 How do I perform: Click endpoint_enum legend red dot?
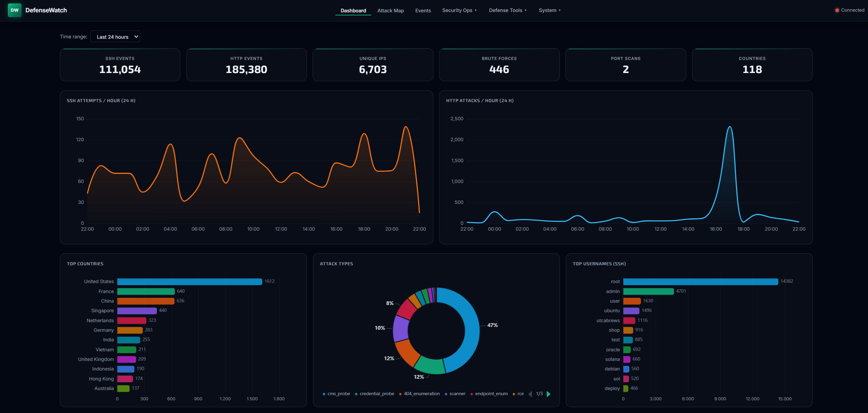pos(472,394)
